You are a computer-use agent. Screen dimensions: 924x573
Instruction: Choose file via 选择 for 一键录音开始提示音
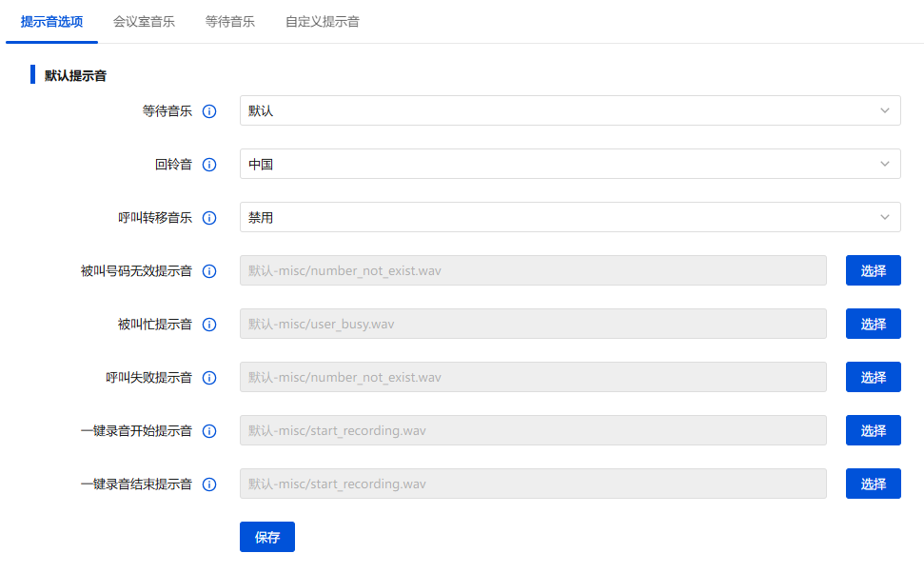click(873, 430)
